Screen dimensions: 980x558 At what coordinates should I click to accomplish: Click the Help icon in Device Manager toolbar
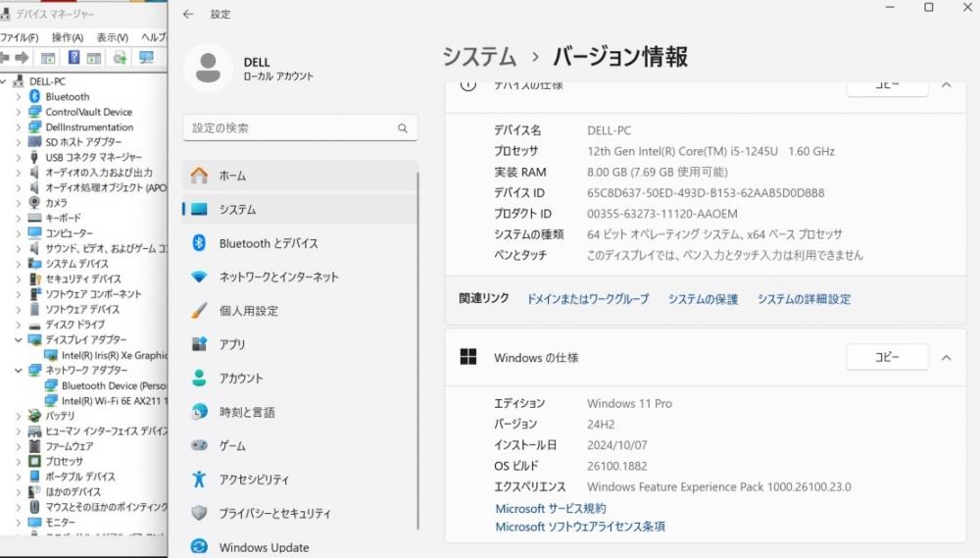click(73, 58)
